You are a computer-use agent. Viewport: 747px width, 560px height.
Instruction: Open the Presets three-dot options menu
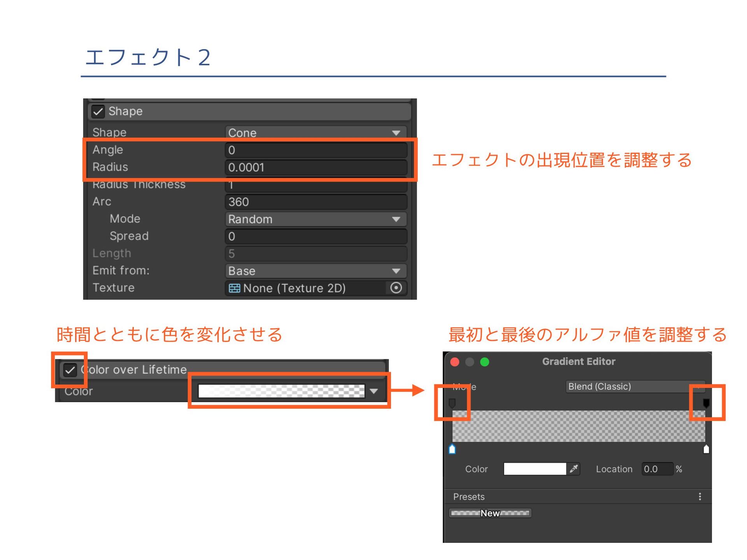coord(700,497)
